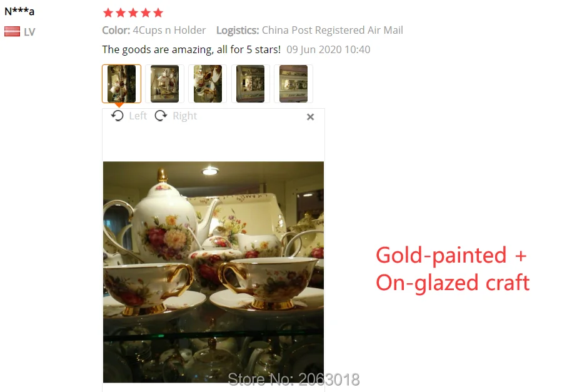Click the orange pointer below the selected thumbnail
The height and width of the screenshot is (392, 587).
[x=119, y=105]
